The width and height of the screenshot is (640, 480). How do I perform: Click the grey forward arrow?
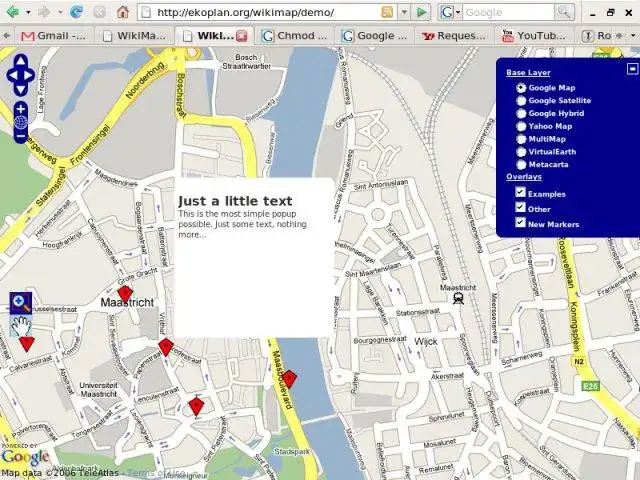44,12
